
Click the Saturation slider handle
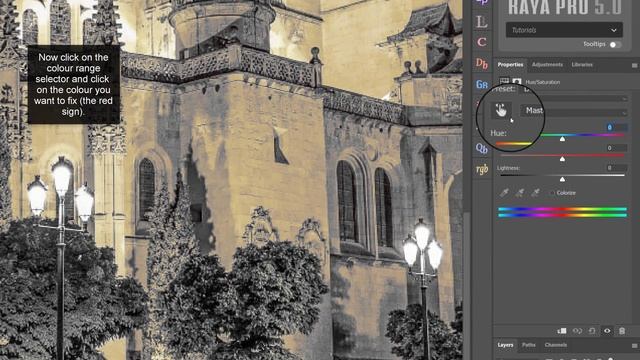[x=562, y=159]
